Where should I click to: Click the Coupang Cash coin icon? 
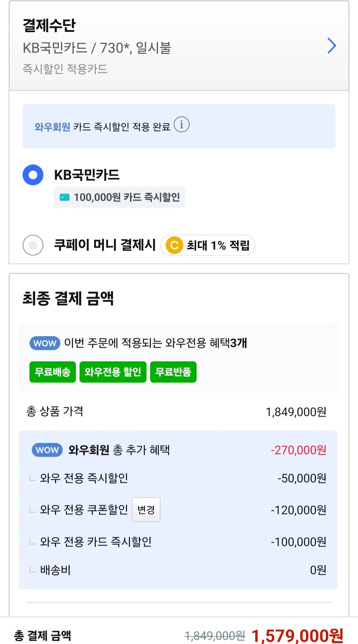pyautogui.click(x=174, y=245)
